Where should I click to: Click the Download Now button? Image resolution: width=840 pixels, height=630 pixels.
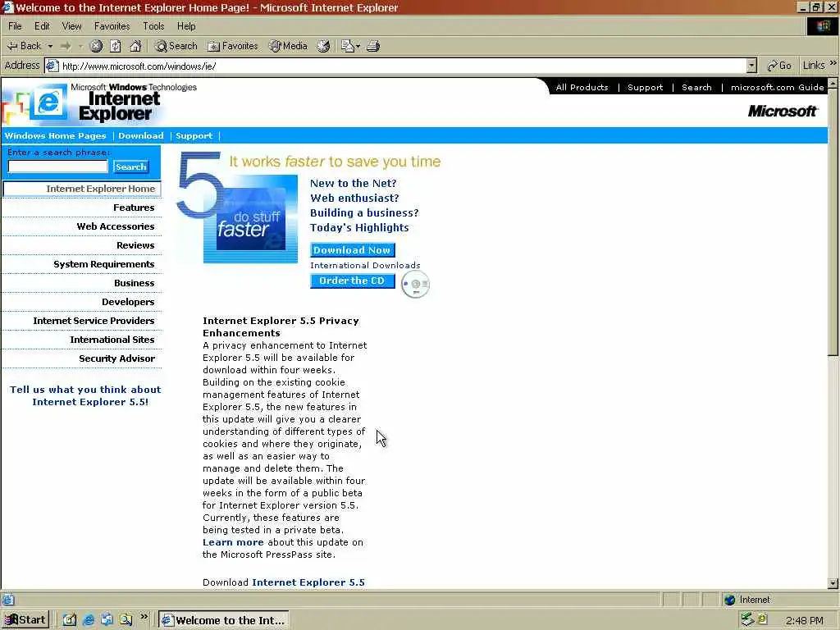point(352,249)
